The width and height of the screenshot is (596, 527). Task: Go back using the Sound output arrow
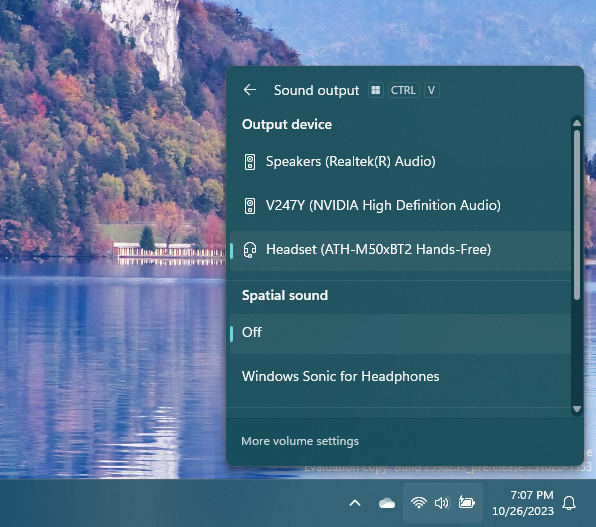tap(250, 90)
